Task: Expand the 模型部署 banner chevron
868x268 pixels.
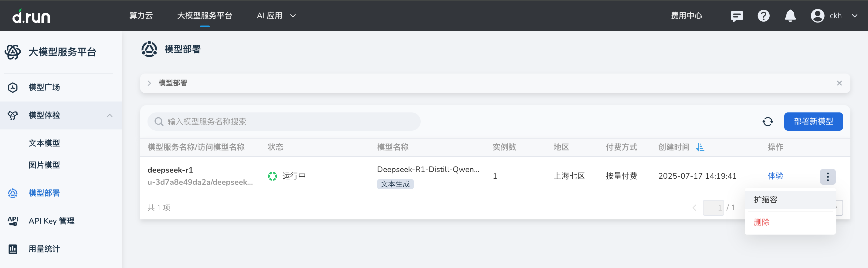Action: [149, 83]
